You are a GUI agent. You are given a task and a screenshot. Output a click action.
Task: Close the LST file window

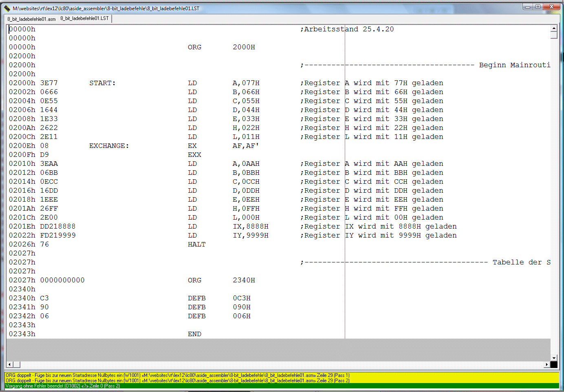pos(551,7)
